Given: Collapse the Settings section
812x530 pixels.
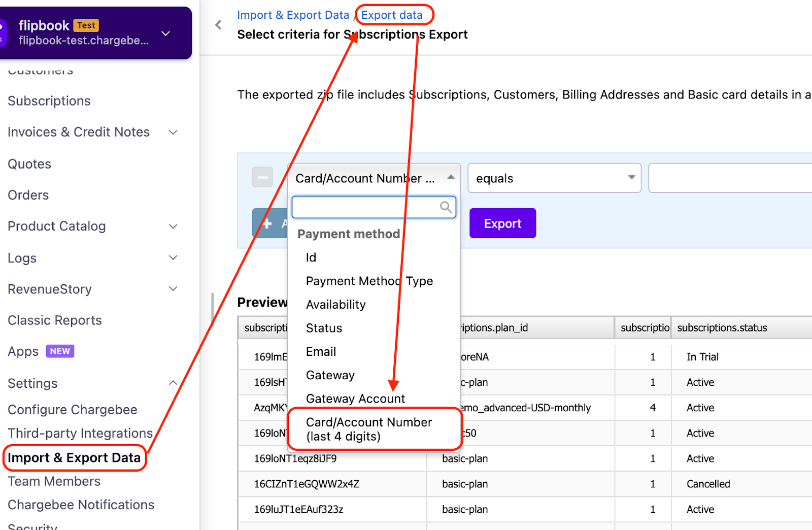Looking at the screenshot, I should [173, 383].
